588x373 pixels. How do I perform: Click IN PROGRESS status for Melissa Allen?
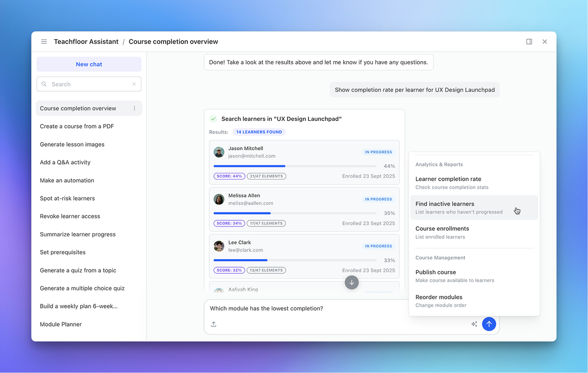click(378, 199)
